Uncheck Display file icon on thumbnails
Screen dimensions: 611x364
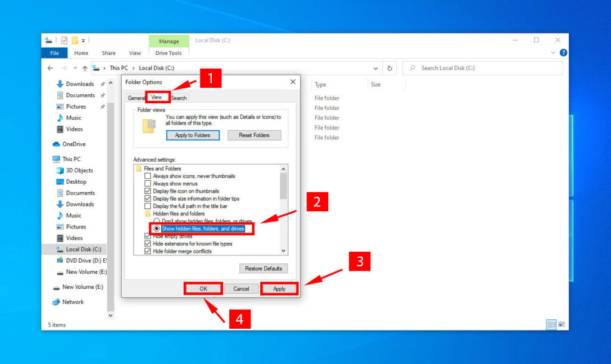tap(148, 191)
